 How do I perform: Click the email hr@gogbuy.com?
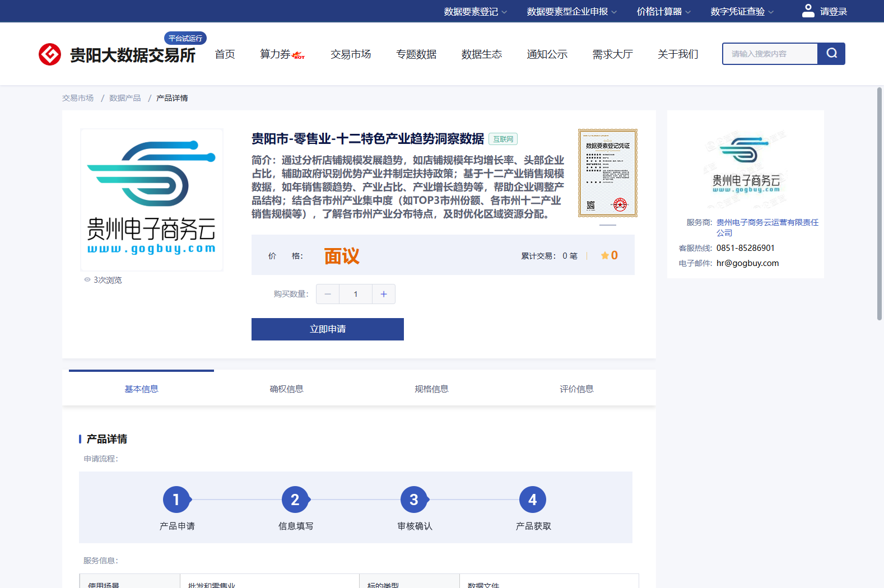[x=748, y=263]
